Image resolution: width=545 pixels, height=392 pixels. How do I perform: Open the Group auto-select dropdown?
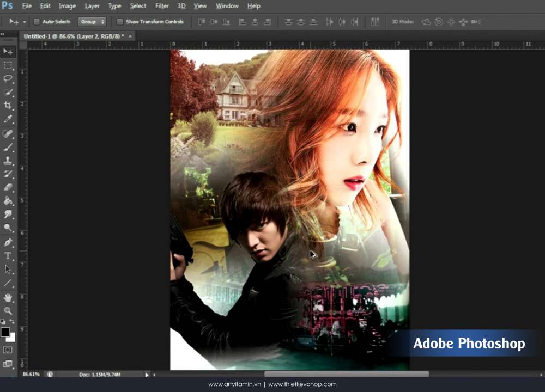point(92,22)
